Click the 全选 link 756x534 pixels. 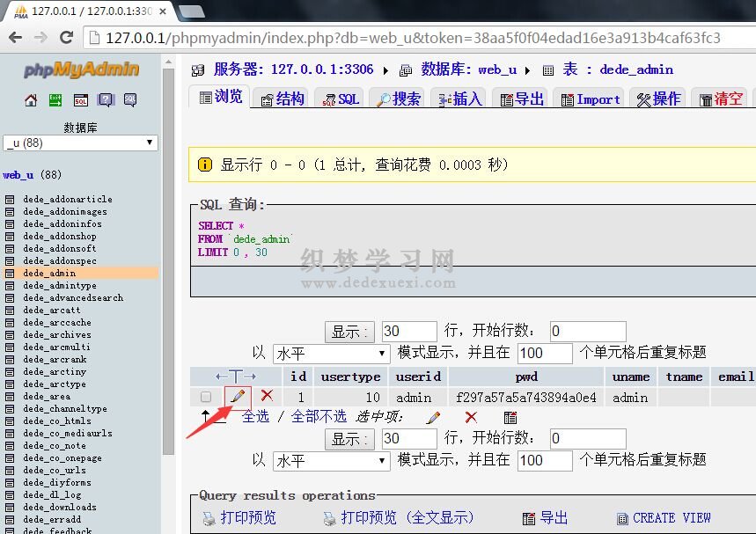255,416
